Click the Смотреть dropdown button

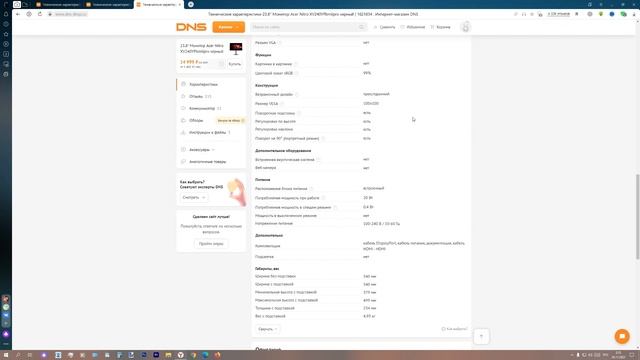[193, 197]
